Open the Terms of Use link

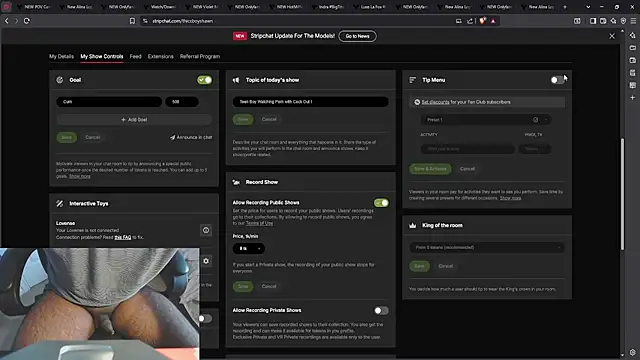click(259, 223)
